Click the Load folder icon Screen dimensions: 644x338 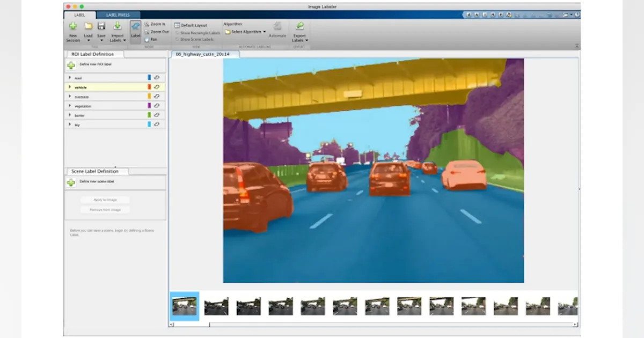tap(88, 26)
